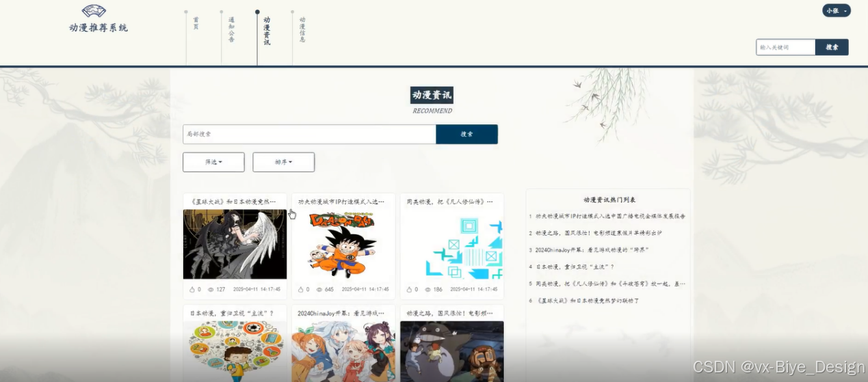Click the 动漫资讯 section heading badge
This screenshot has height=382, width=868.
tap(432, 95)
